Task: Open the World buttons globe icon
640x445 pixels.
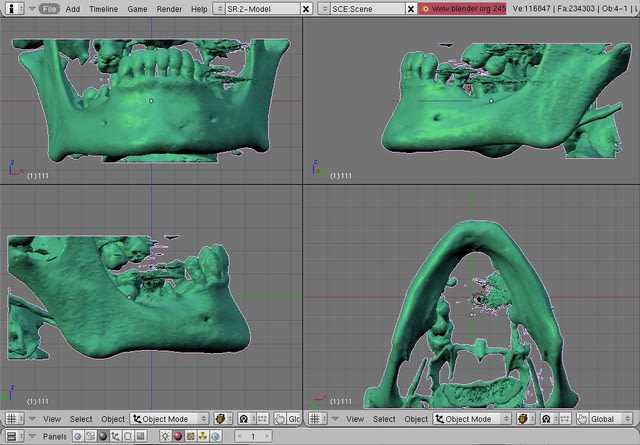Action: click(216, 436)
